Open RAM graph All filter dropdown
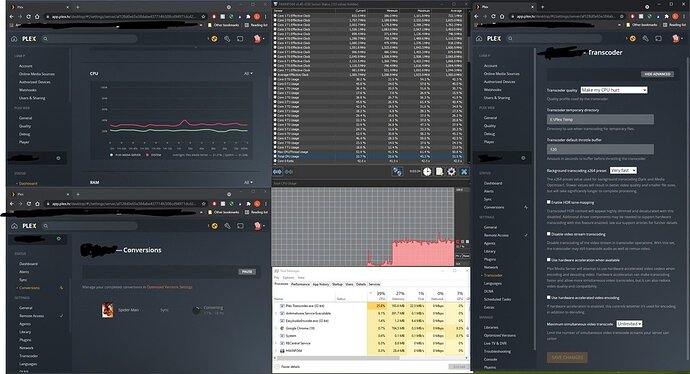Image resolution: width=690 pixels, height=374 pixels. tap(249, 182)
